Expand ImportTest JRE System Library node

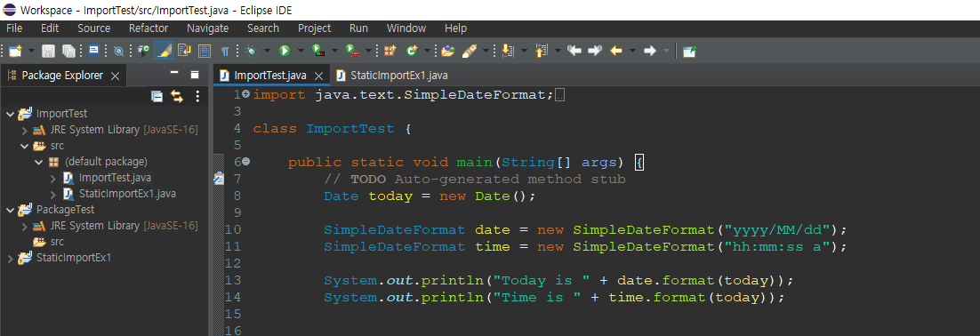point(24,131)
